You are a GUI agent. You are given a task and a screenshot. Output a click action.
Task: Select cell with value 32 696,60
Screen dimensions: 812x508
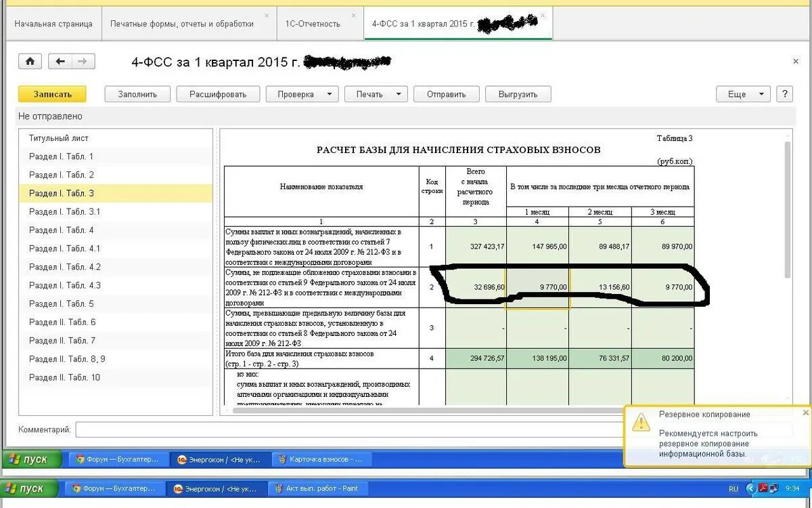click(476, 287)
